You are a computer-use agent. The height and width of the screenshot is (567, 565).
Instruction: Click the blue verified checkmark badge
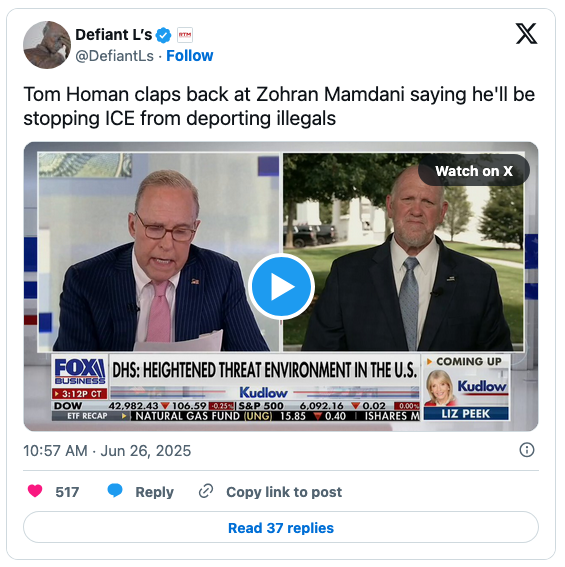point(163,35)
